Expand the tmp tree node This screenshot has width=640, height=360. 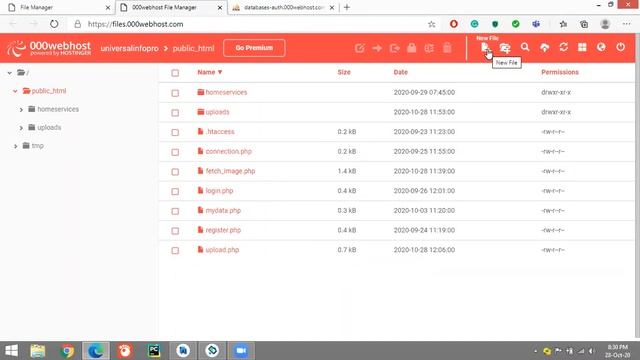point(16,146)
